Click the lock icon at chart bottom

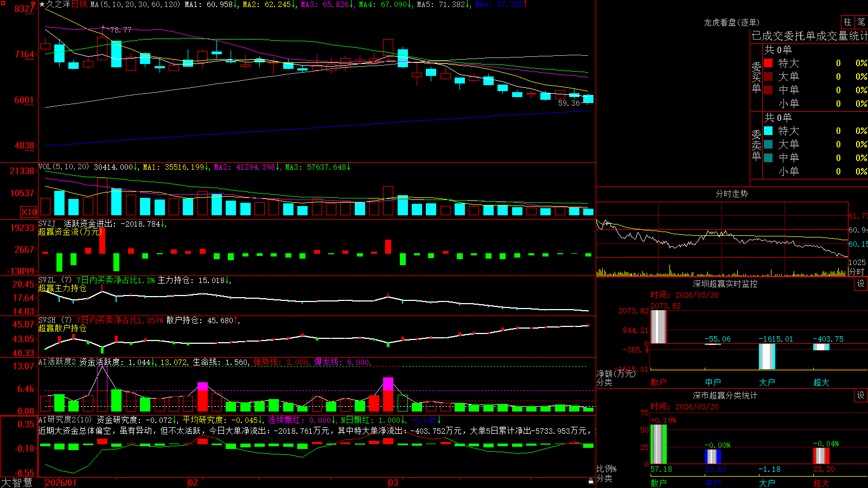pos(591,481)
